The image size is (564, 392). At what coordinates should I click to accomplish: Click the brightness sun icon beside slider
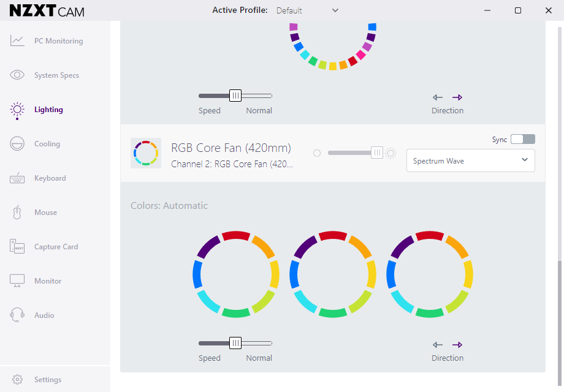(x=391, y=153)
